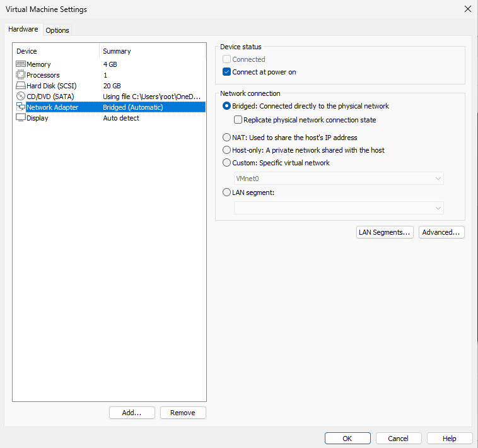Click the Processors chip icon

coord(21,75)
